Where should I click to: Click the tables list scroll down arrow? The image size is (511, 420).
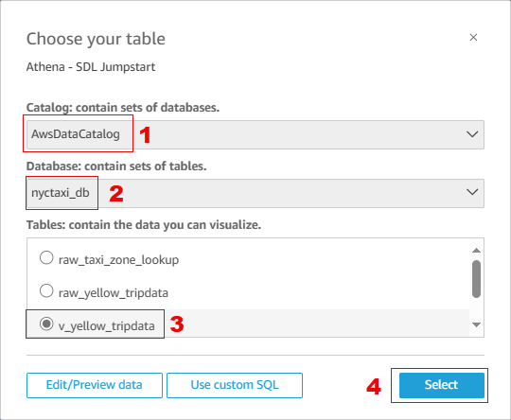tap(476, 324)
